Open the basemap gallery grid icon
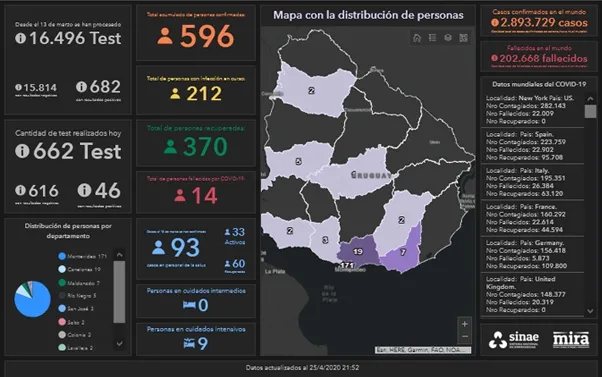Screen dimensions: 602x377 [464, 38]
